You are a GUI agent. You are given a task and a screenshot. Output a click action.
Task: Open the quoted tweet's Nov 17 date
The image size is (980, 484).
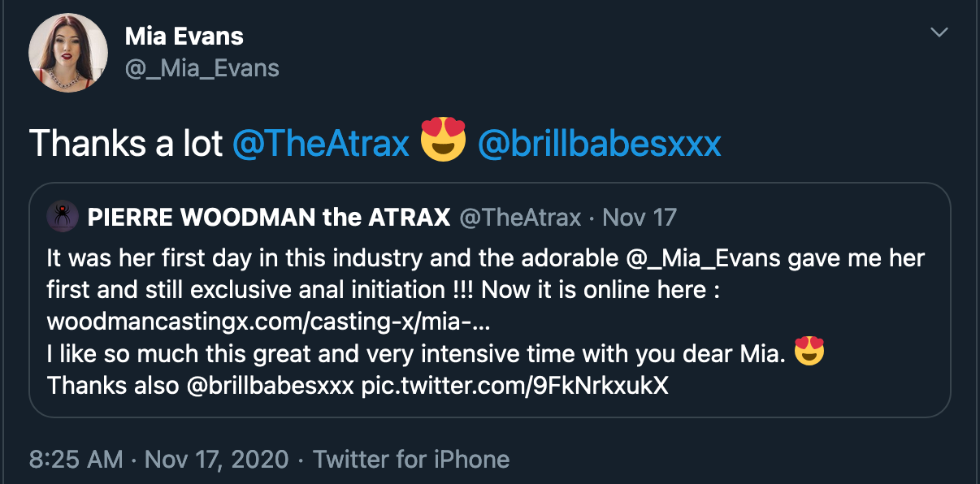[640, 218]
